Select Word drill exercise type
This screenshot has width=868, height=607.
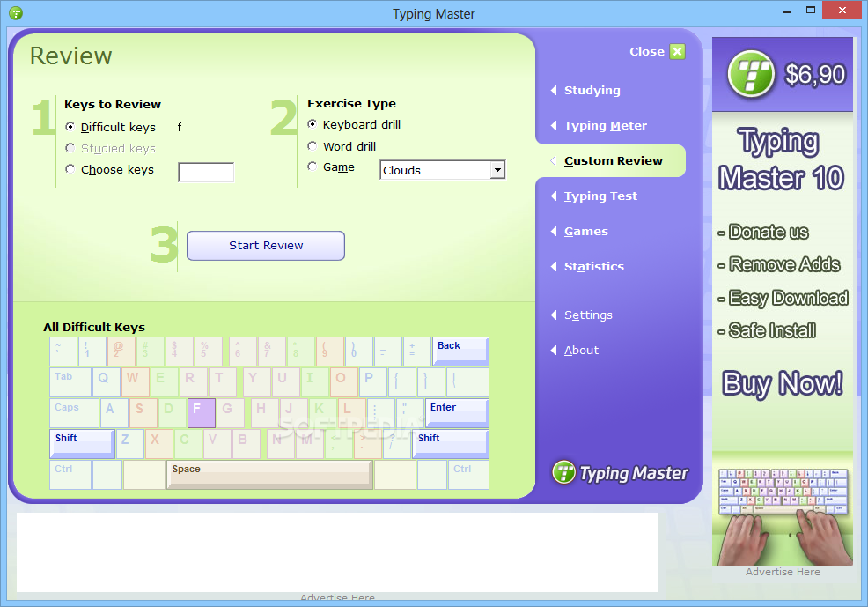pos(313,146)
